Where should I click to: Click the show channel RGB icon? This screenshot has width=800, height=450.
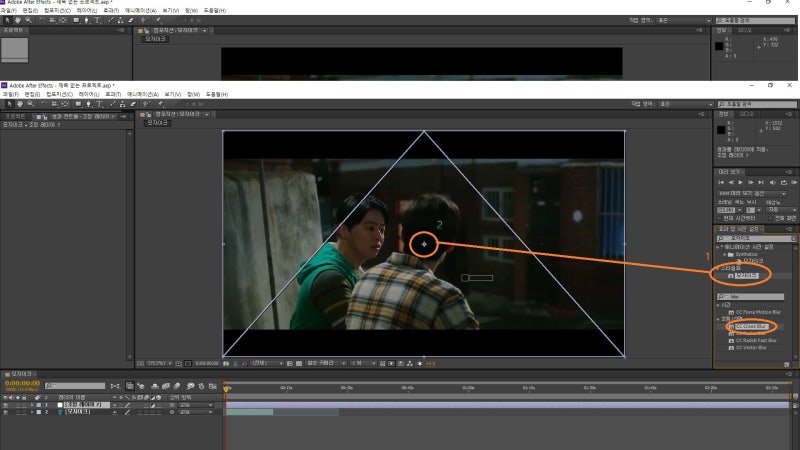[x=244, y=363]
